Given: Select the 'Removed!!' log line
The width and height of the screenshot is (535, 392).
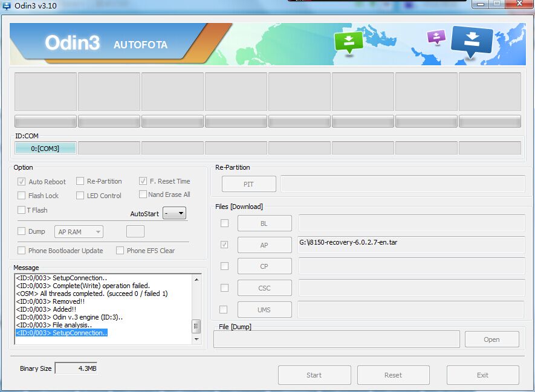Looking at the screenshot, I should [x=50, y=301].
